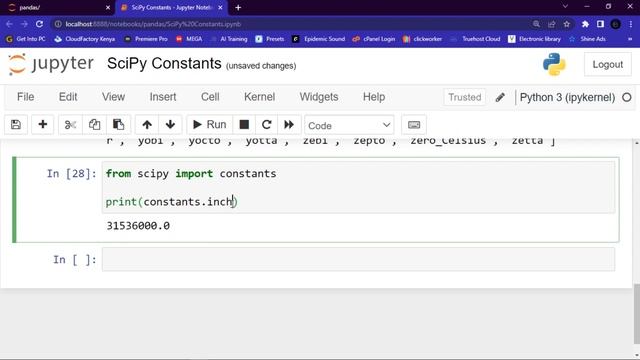Image resolution: width=640 pixels, height=360 pixels.
Task: Go forward with the browser arrow
Action: pyautogui.click(x=24, y=24)
